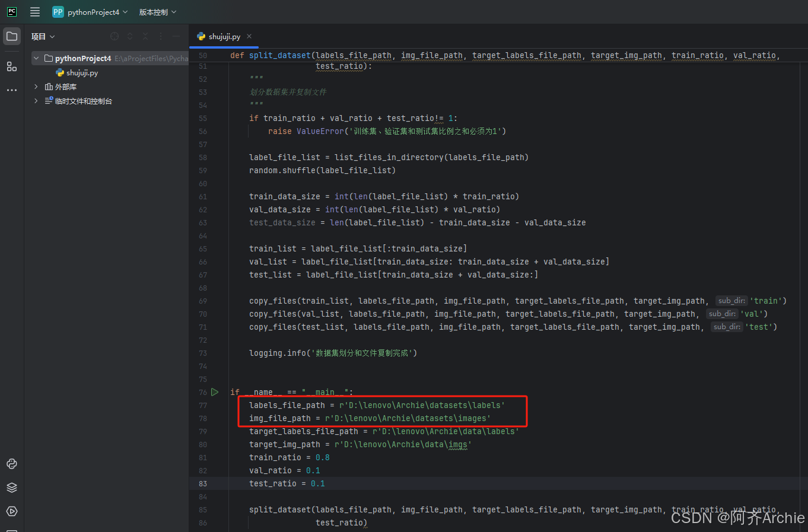Open the 项目 view switcher dropdown

[x=43, y=36]
